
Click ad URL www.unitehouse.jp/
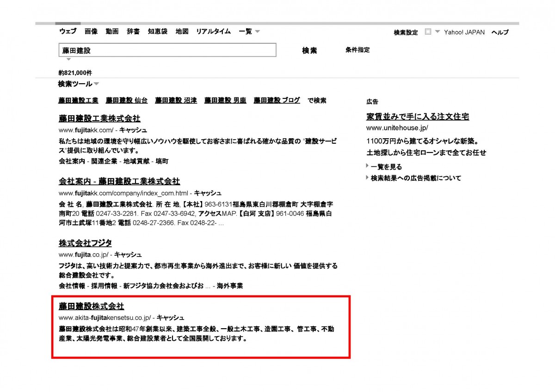click(397, 128)
